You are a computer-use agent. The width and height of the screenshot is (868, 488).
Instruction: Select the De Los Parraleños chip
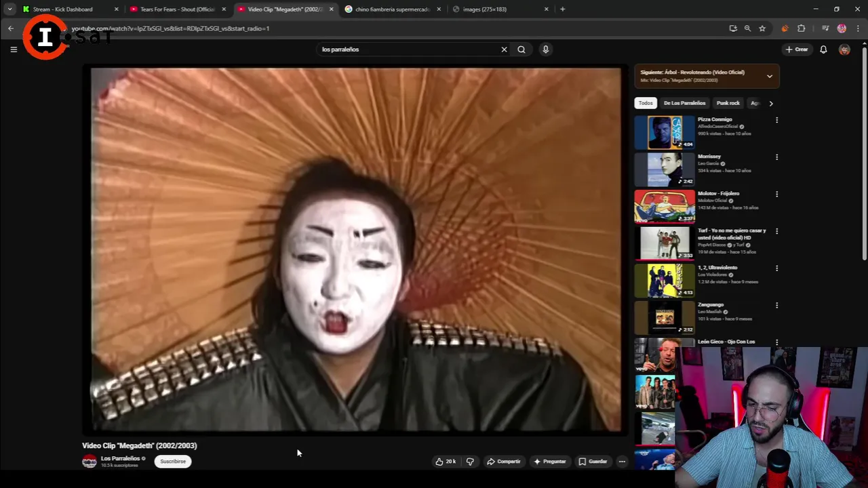[684, 103]
